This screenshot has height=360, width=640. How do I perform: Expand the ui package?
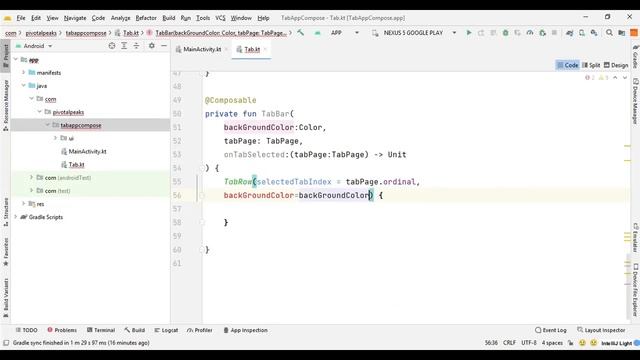[55, 138]
